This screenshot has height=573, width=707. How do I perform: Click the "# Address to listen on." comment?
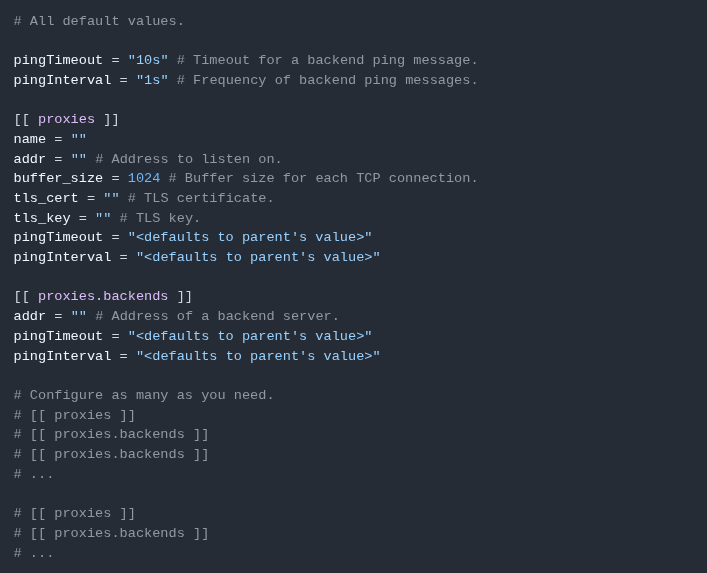188,159
